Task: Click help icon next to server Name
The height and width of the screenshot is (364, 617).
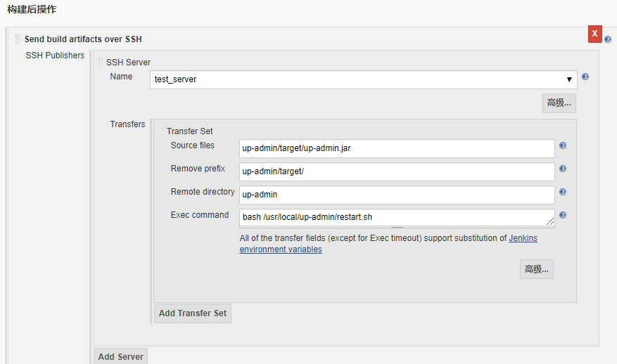Action: click(585, 77)
